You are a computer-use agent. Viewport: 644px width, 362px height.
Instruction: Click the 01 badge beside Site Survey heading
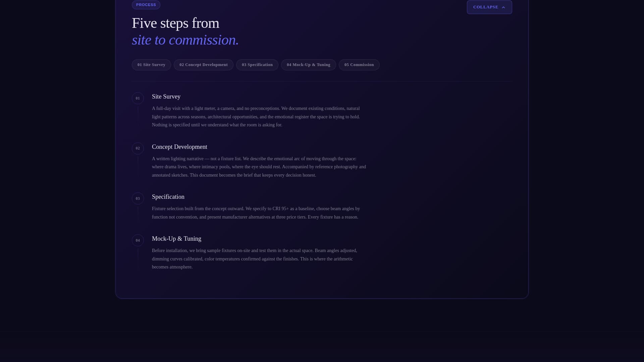(138, 98)
